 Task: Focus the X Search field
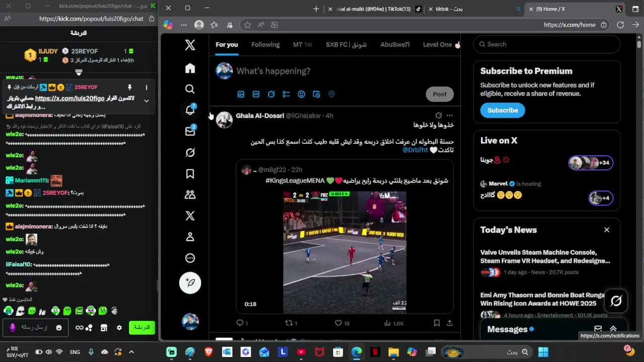click(x=546, y=44)
